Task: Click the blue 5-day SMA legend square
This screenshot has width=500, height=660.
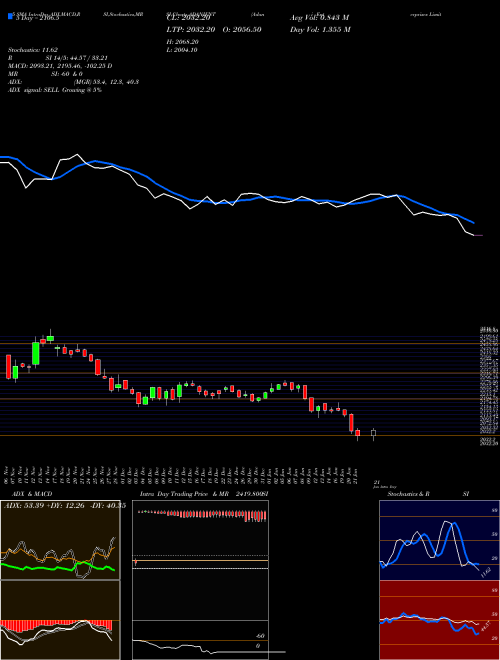Action: tap(10, 17)
